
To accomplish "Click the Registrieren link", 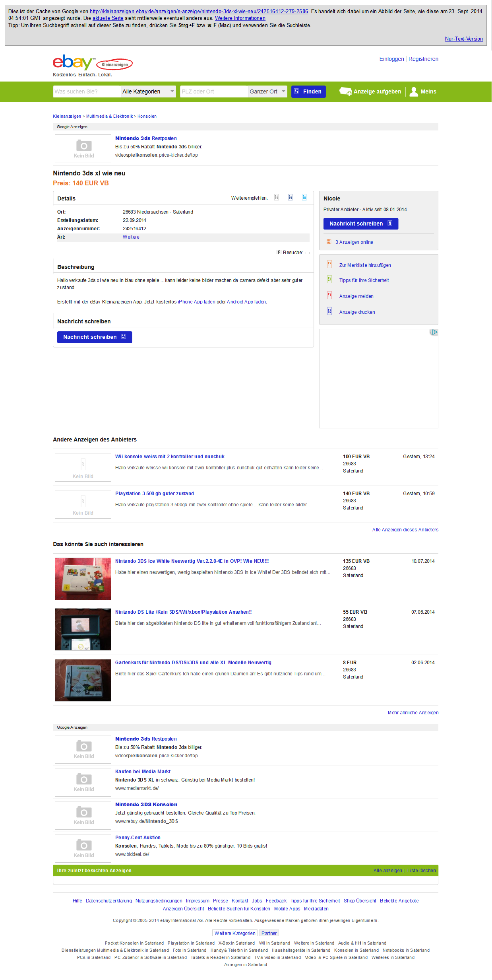I will 423,59.
